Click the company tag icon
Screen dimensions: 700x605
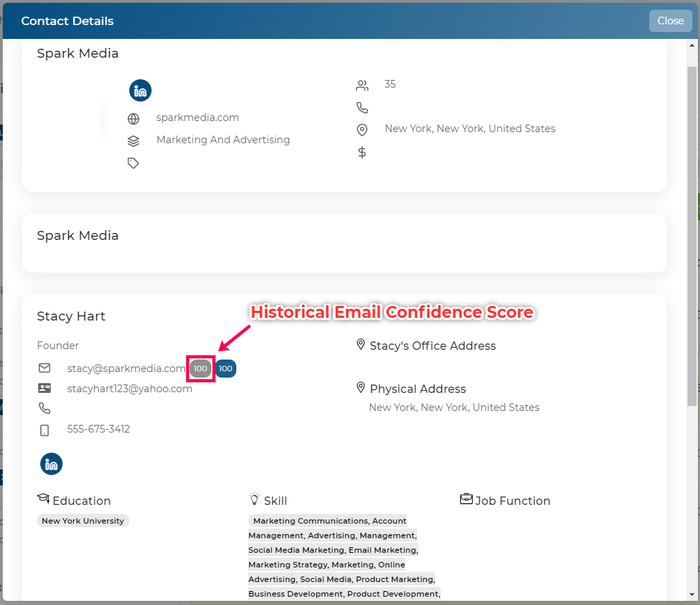tap(133, 163)
